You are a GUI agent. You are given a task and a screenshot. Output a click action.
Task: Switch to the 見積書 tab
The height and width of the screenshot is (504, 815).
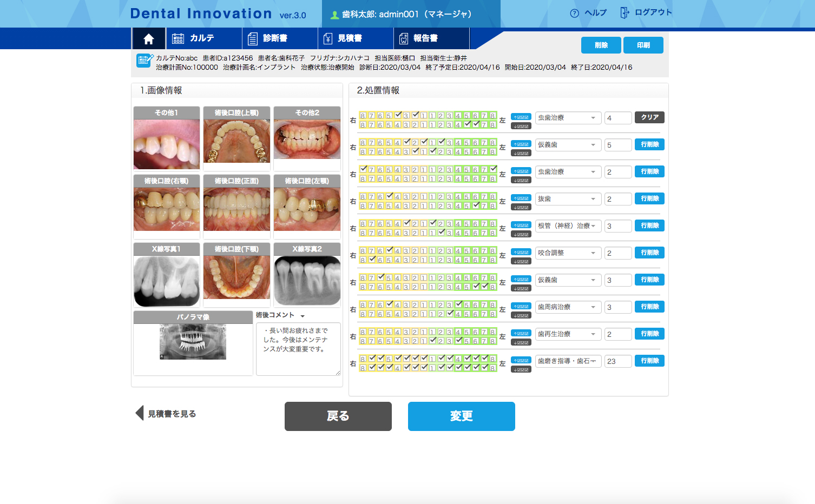tap(356, 38)
